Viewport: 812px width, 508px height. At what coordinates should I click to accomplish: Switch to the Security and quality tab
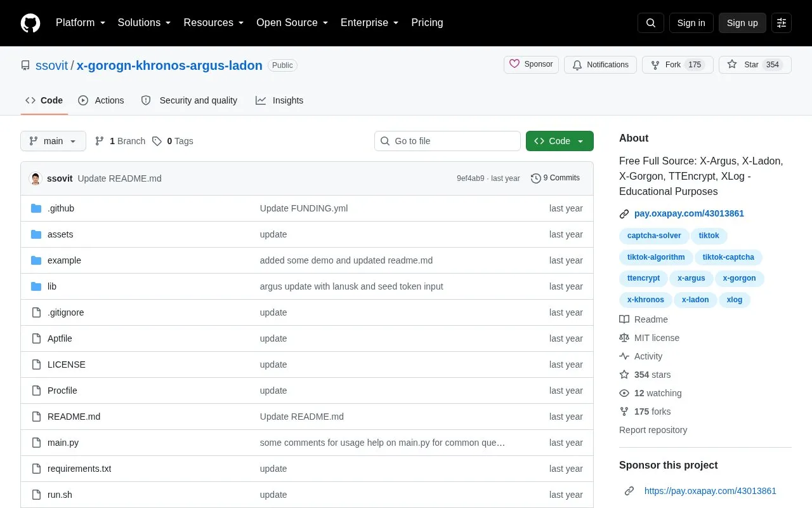[x=189, y=100]
